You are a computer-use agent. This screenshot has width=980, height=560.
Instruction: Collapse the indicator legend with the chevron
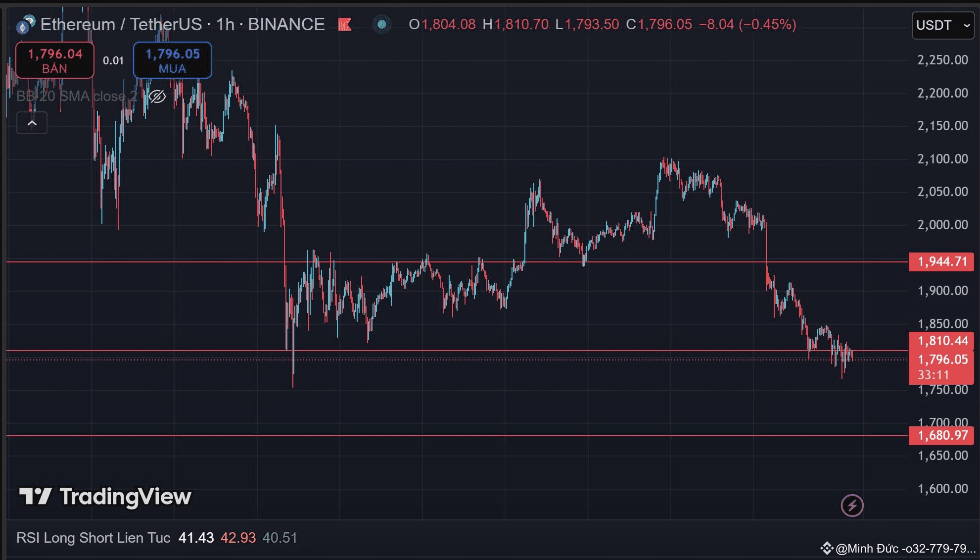pyautogui.click(x=32, y=123)
